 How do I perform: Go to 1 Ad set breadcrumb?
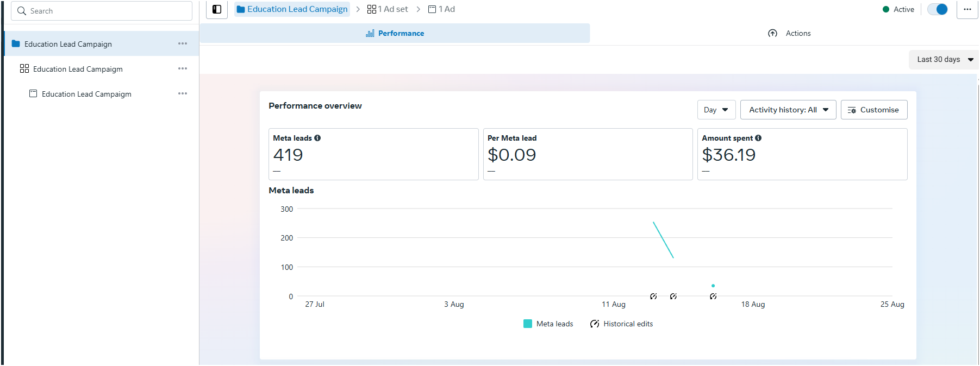point(388,9)
